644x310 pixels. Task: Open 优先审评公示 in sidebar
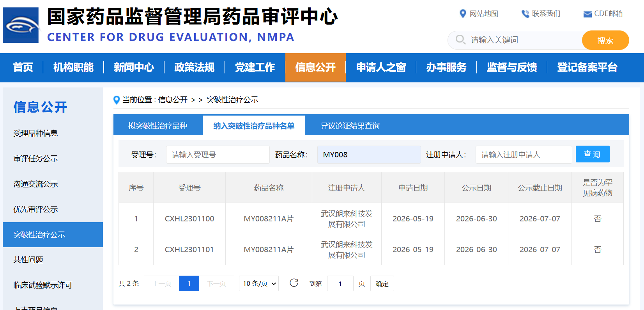35,209
